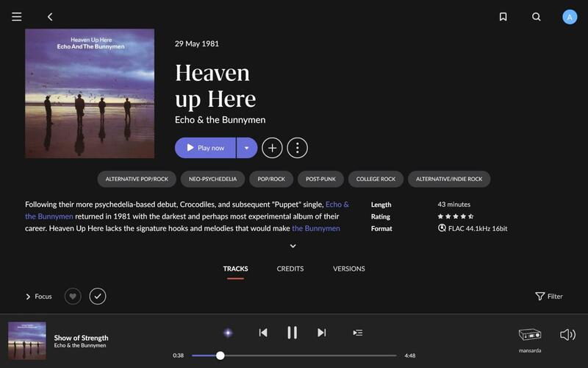Pause the current playback
Viewport: 588px width, 368px height.
pos(292,333)
